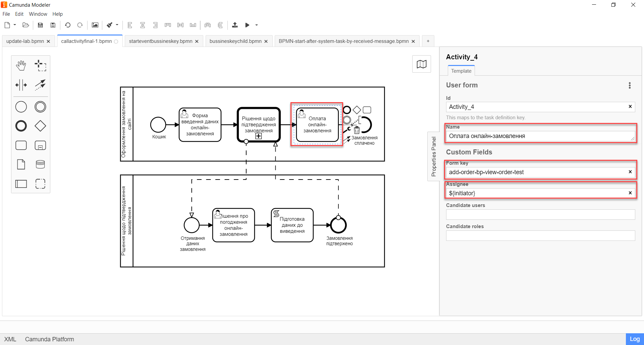Create a Pool/Participant from palette
This screenshot has height=345, width=644.
point(21,184)
